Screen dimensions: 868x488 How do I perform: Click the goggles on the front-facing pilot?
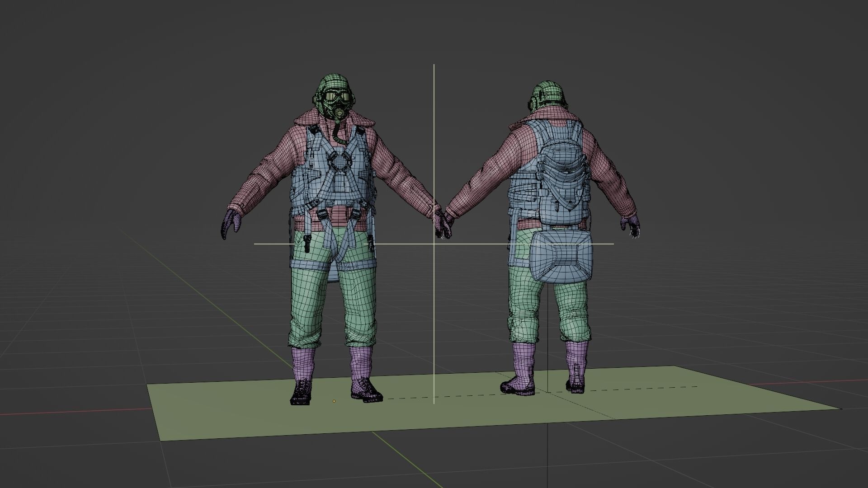tap(337, 96)
